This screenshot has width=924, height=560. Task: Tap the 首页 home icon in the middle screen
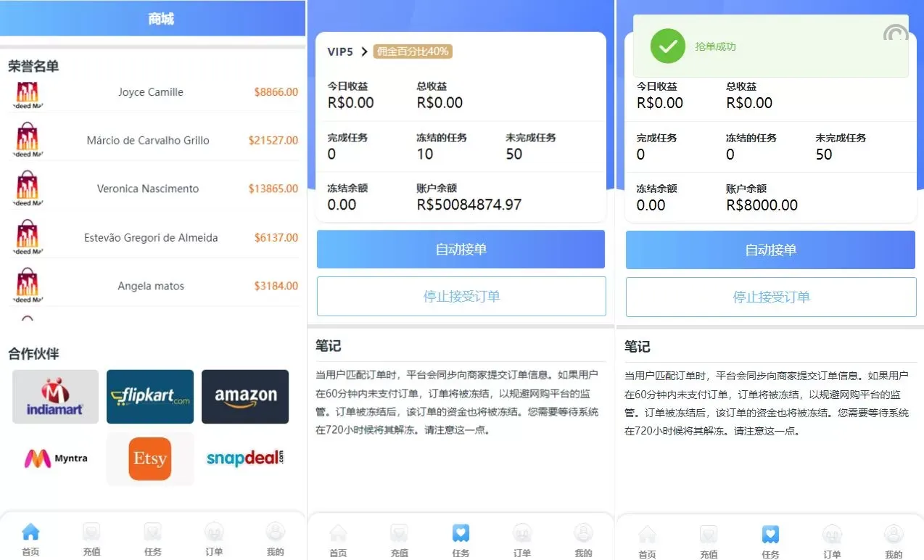click(x=338, y=534)
